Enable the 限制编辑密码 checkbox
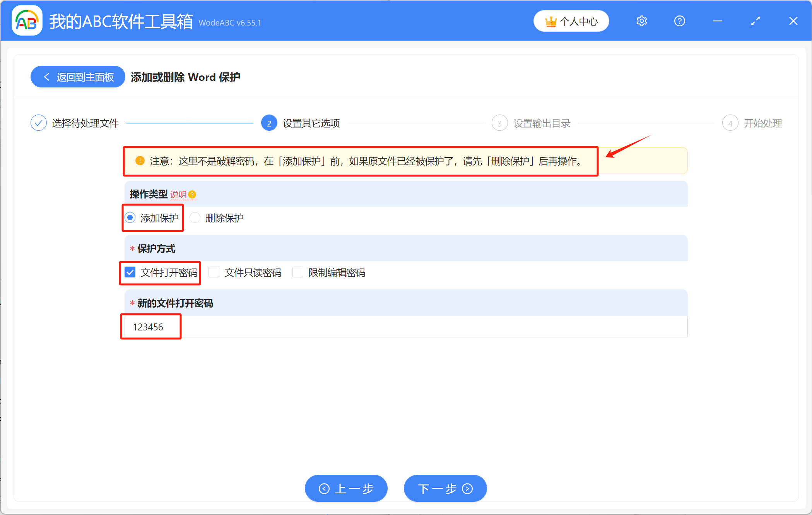Image resolution: width=812 pixels, height=515 pixels. (298, 272)
